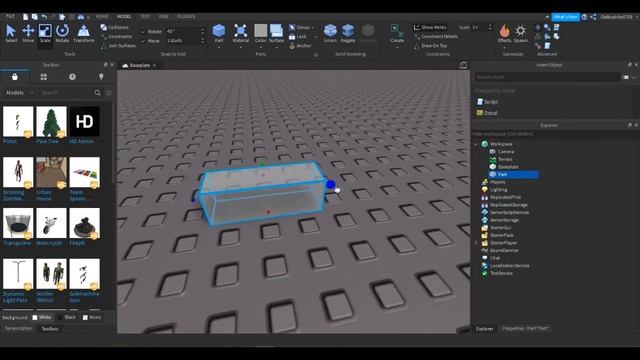640x360 pixels.
Task: Open Toolbox Creations lightbulb tab
Action: point(101,77)
